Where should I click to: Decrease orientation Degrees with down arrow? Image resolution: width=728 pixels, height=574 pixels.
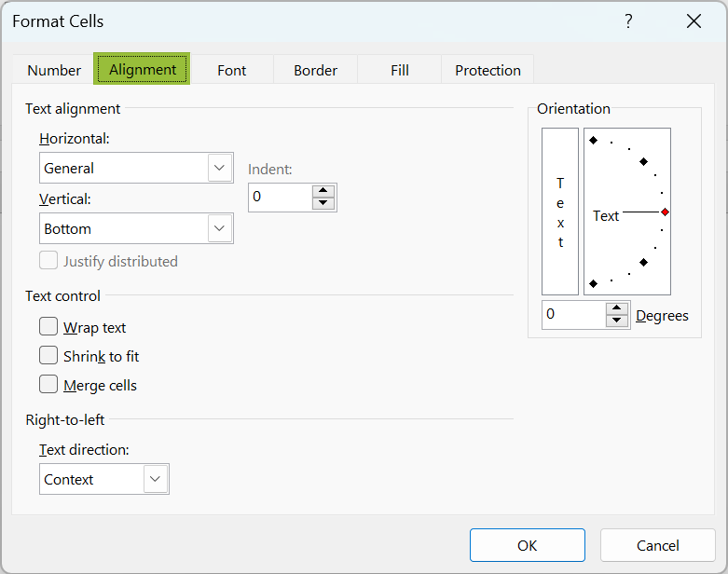[616, 321]
